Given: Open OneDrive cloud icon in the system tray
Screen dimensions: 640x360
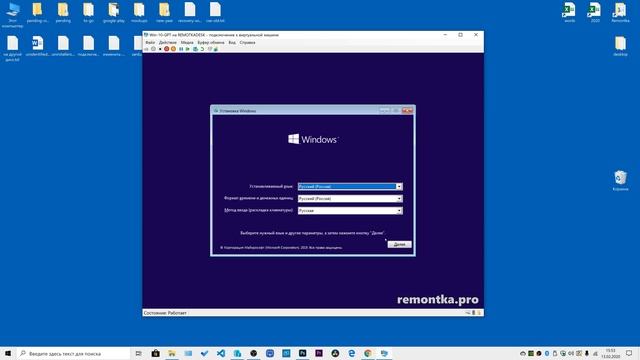Looking at the screenshot, I should (523, 353).
